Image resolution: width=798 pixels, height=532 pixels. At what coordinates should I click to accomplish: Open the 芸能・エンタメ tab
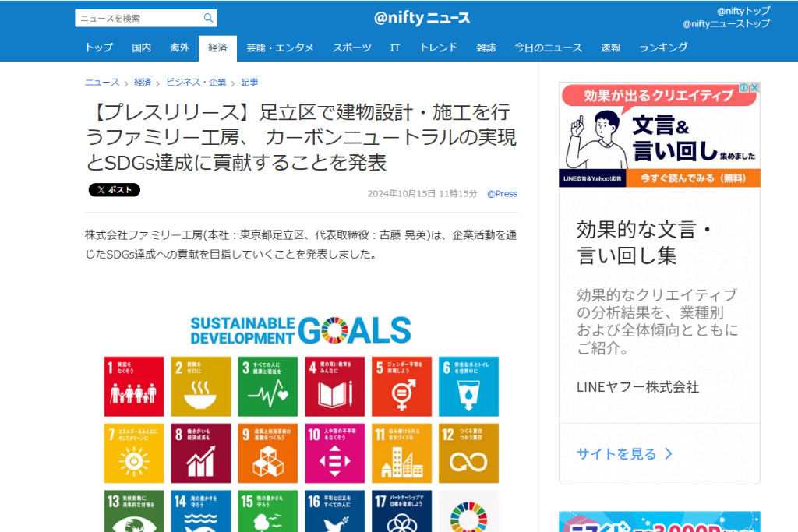280,48
